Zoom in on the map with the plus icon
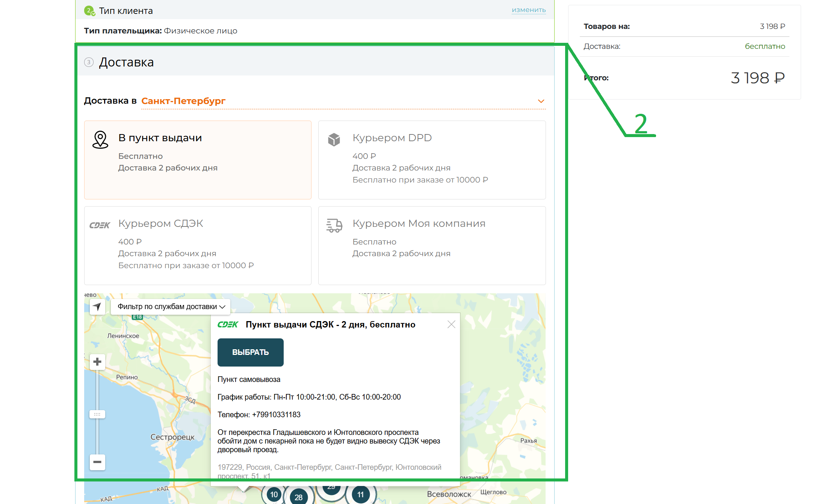Viewport: 821px width, 504px height. coord(97,362)
